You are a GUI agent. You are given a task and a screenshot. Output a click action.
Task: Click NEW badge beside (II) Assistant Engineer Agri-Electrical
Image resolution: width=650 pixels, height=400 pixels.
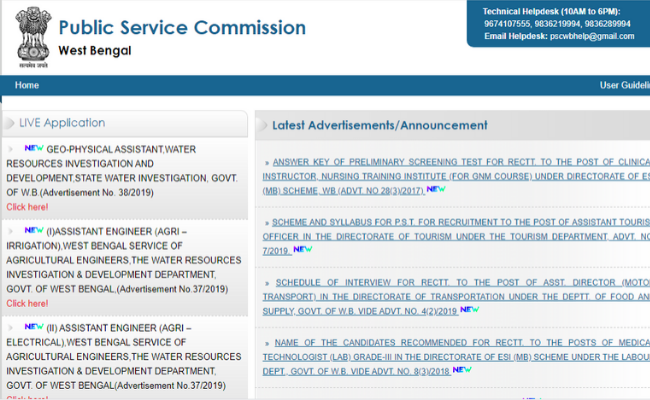pos(33,327)
